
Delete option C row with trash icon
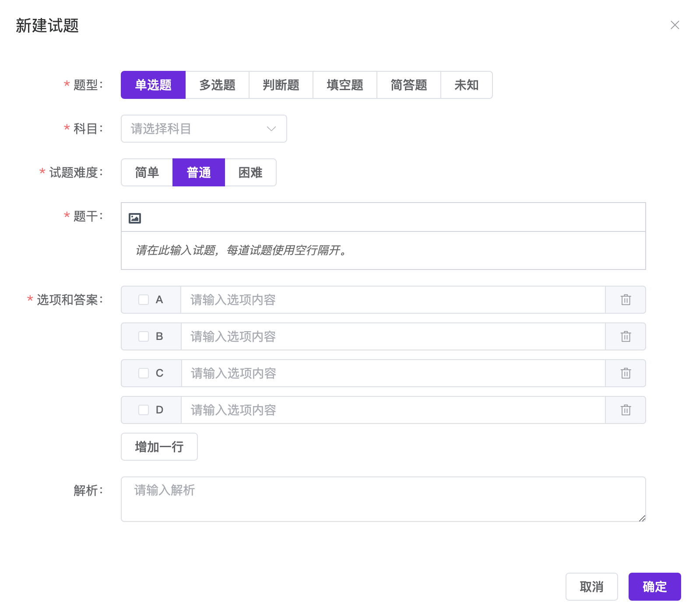pos(626,373)
